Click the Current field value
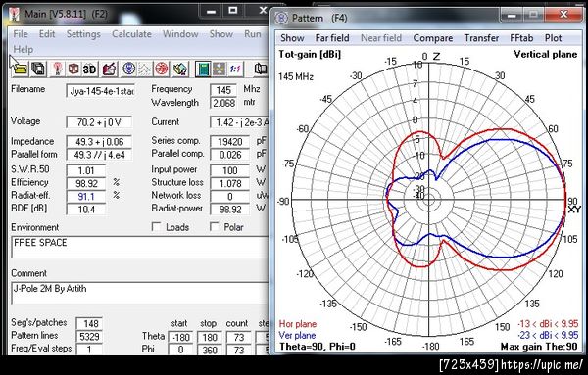 (x=240, y=122)
